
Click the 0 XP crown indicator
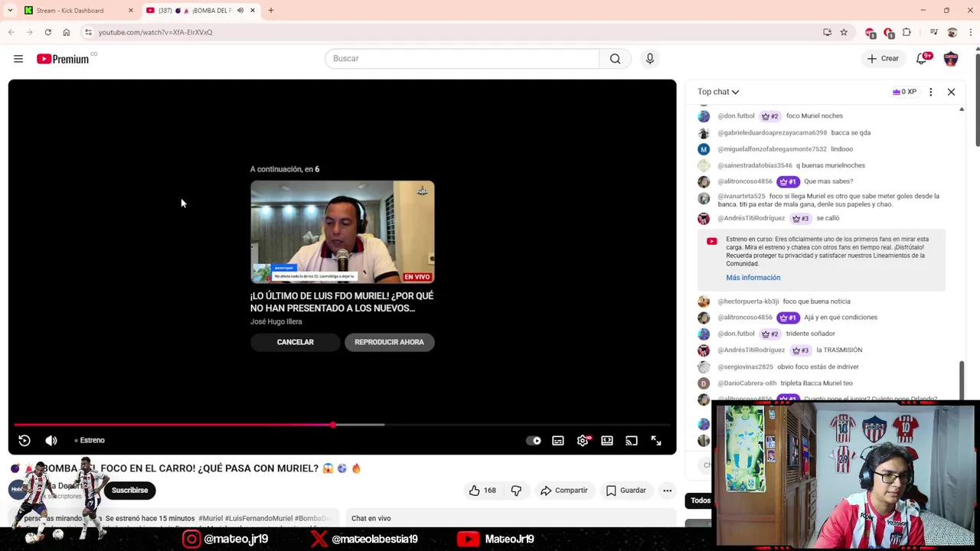[904, 92]
